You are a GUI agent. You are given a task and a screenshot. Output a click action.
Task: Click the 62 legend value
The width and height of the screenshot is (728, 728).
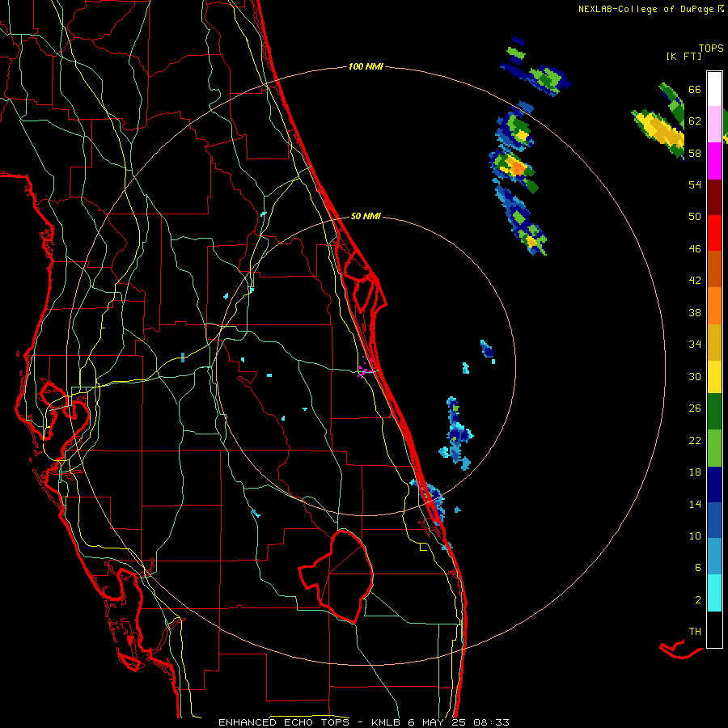pos(695,121)
